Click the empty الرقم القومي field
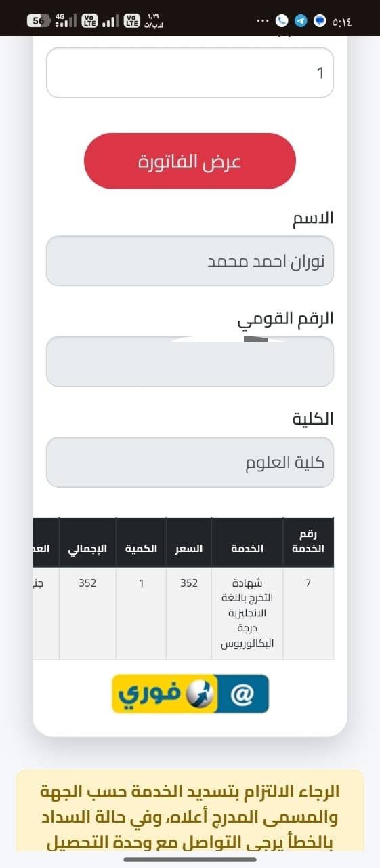Viewport: 380px width, 868px height. tap(190, 361)
